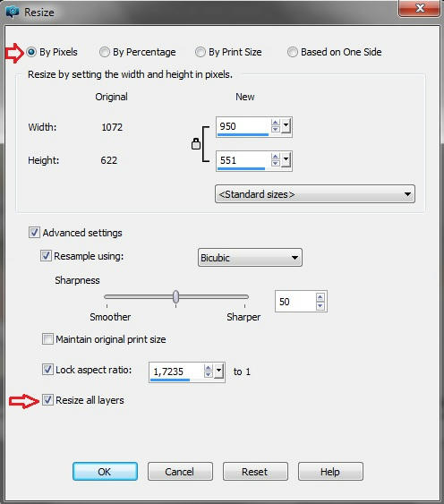Viewport: 444px width, 504px height.
Task: Increase new width with up spinner arrow
Action: pos(275,123)
